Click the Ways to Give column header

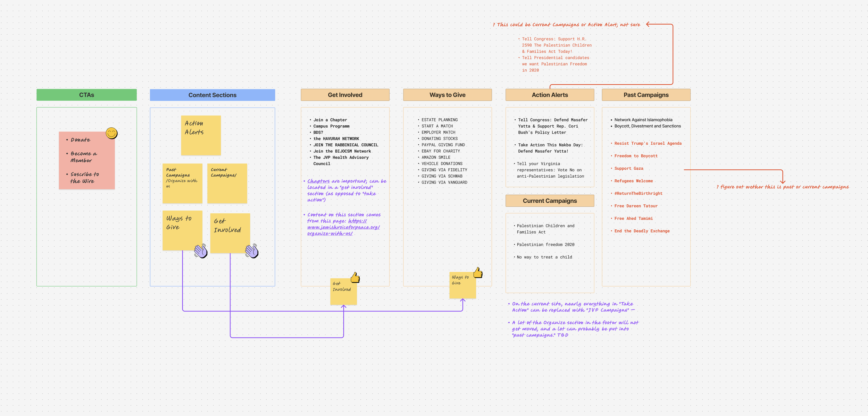pyautogui.click(x=447, y=95)
